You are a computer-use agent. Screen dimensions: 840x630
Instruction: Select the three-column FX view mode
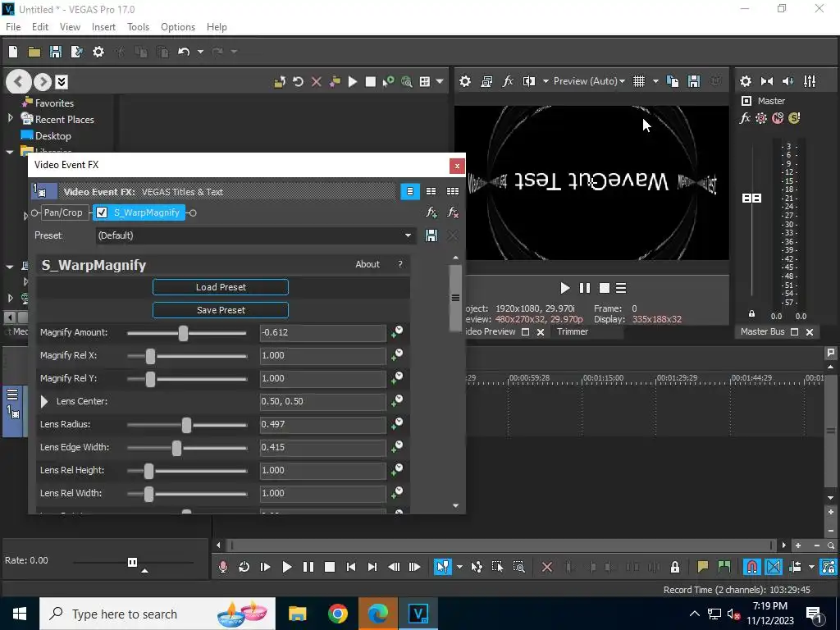coord(453,191)
